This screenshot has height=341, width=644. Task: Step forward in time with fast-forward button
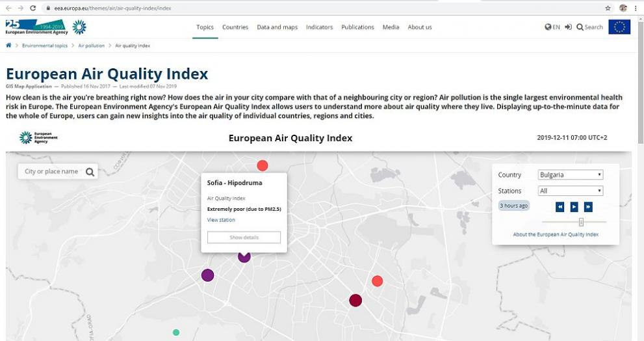tap(588, 207)
